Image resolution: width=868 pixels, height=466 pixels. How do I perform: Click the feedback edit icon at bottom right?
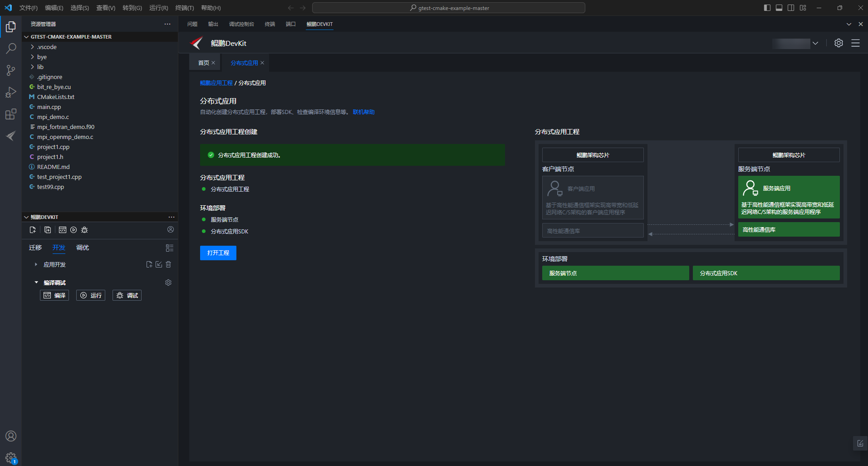pos(860,443)
